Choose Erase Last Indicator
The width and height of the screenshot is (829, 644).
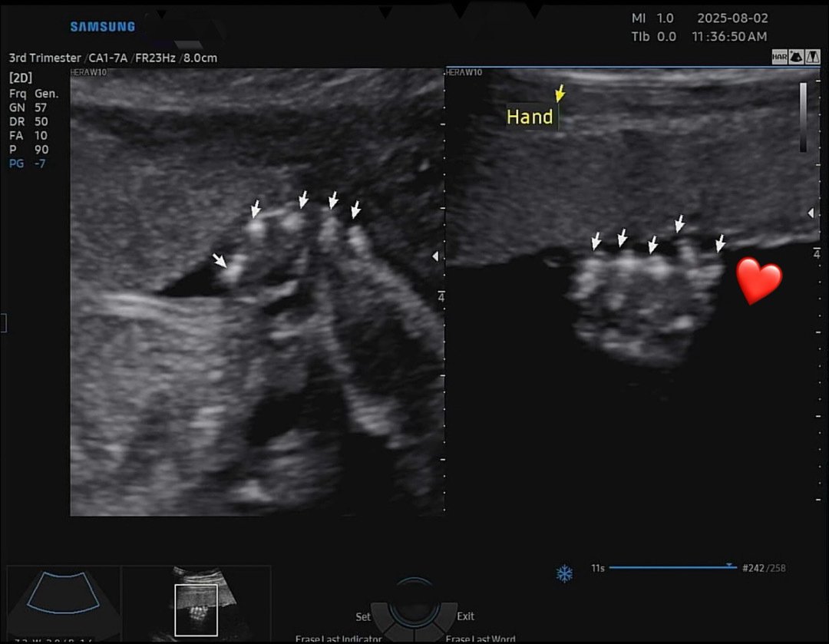coord(339,639)
